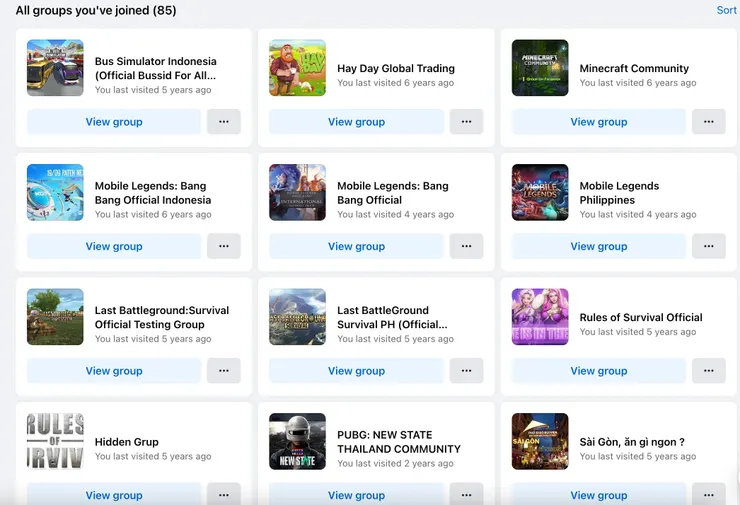This screenshot has height=505, width=740.
Task: View Last Battleground:Survival Official Testing Group
Action: 114,371
